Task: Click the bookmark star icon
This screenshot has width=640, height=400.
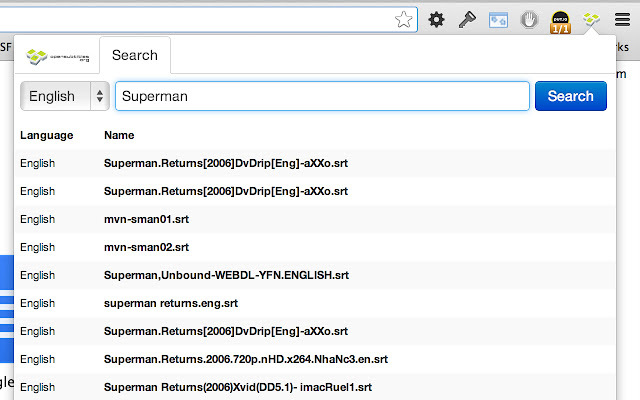Action: [403, 19]
